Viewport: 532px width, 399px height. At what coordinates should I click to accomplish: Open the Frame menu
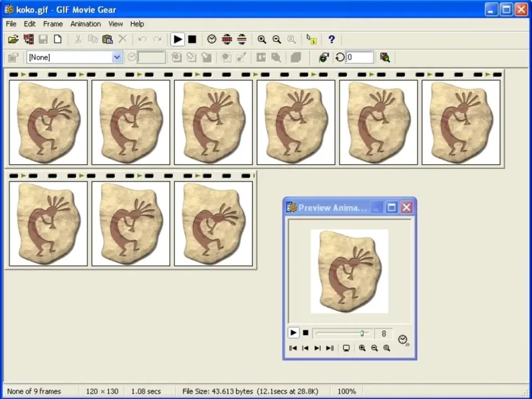(x=53, y=24)
